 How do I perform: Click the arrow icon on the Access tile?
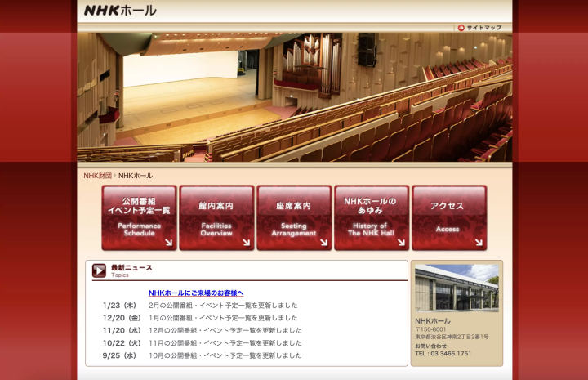coord(479,243)
